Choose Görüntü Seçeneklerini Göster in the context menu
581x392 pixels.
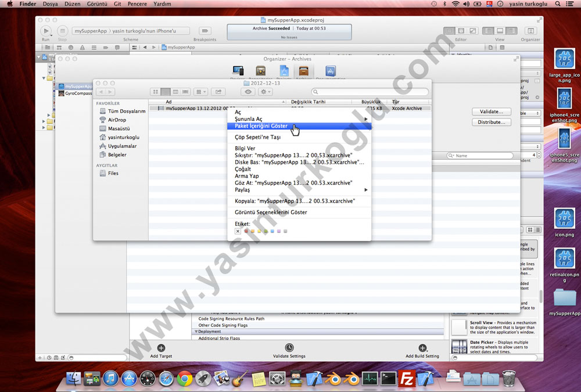(299, 213)
